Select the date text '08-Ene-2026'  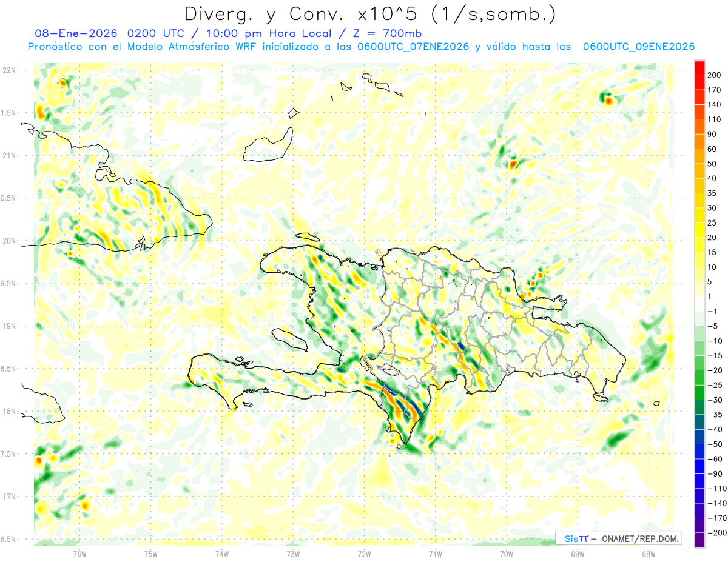[76, 33]
